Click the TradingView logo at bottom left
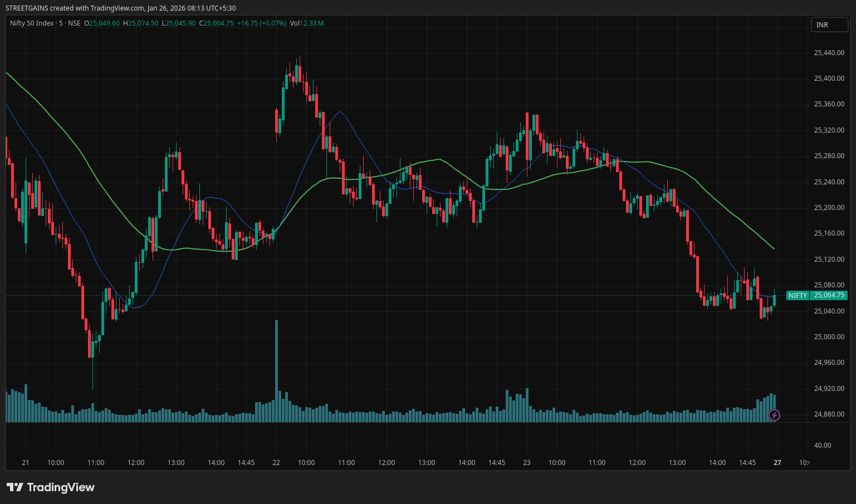The width and height of the screenshot is (856, 504). (x=51, y=487)
